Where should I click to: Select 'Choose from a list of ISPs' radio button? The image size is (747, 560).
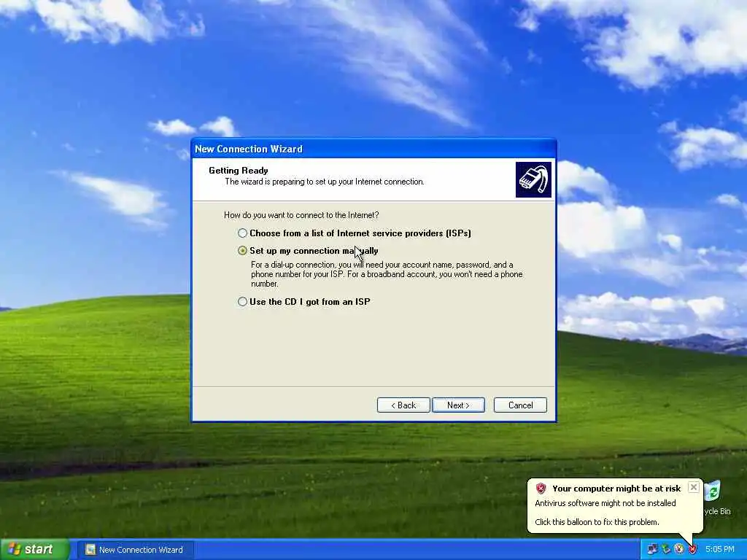(242, 233)
